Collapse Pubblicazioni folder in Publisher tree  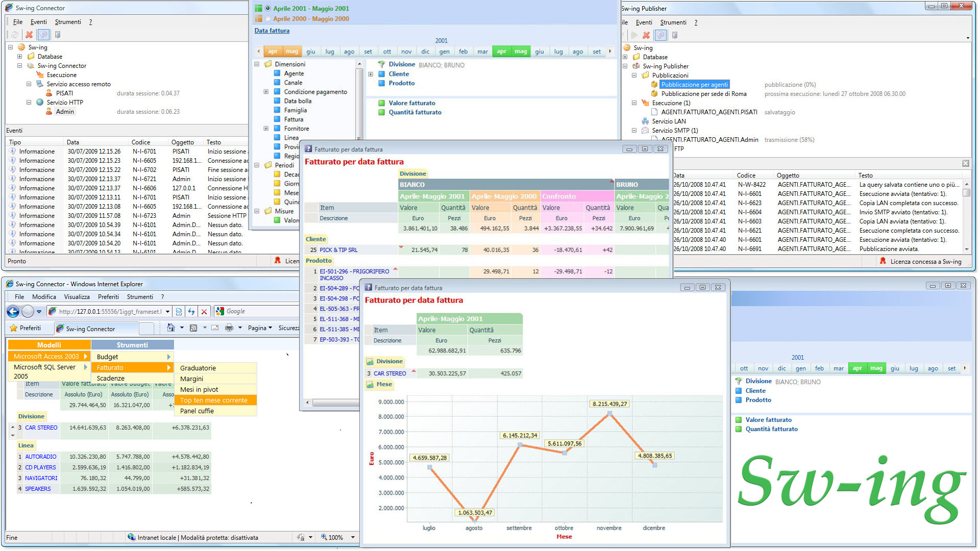[x=634, y=75]
